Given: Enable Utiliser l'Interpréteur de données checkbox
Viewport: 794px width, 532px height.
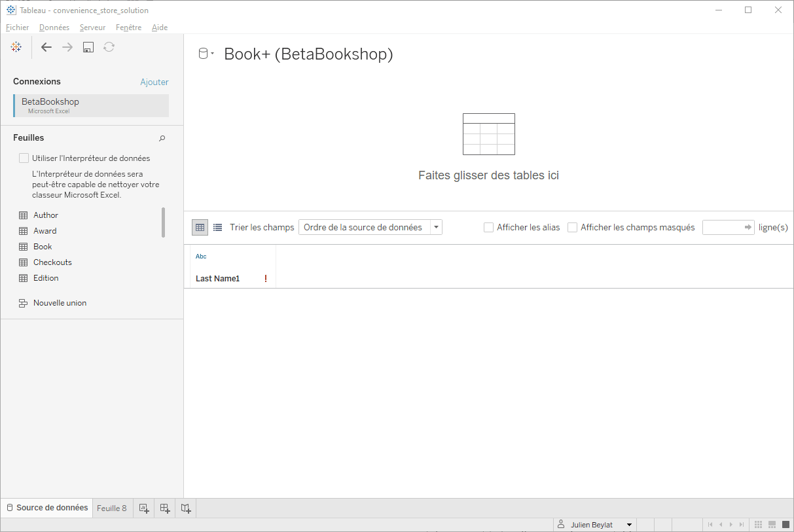Looking at the screenshot, I should (24, 158).
